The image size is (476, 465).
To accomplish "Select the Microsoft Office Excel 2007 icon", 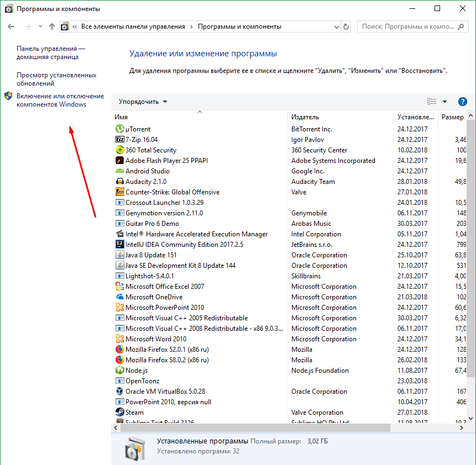I will 119,286.
